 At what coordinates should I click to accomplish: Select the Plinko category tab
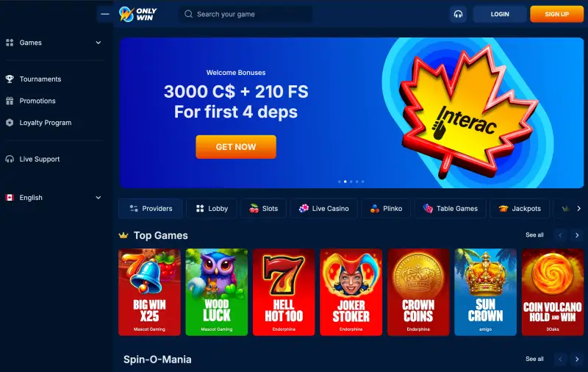tap(386, 209)
